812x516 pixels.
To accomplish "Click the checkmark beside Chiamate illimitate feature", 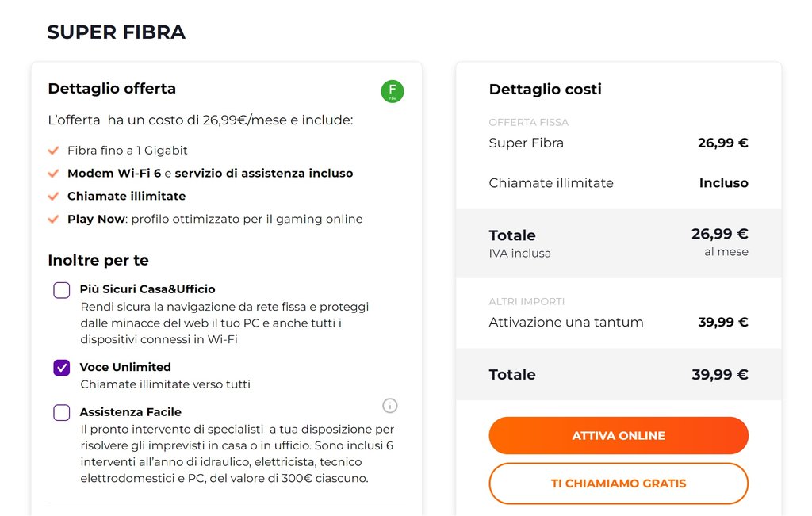I will pyautogui.click(x=54, y=196).
